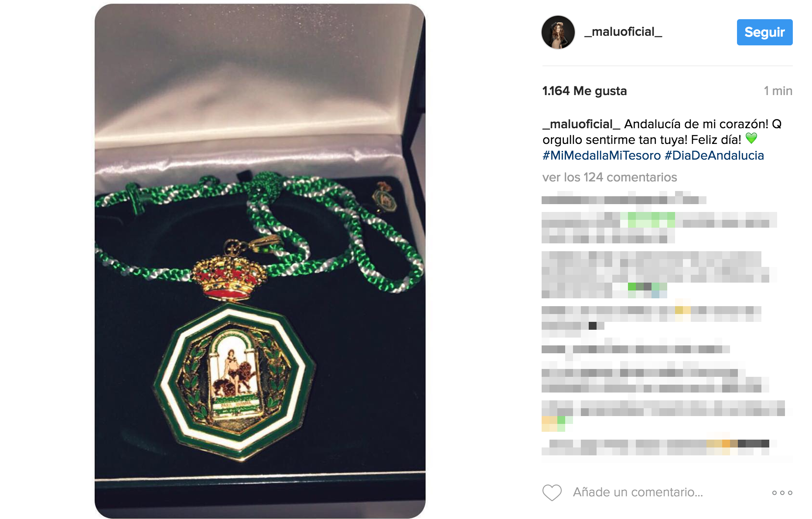Open the #DiaDeAndalucia hashtag
812x519 pixels.
pyautogui.click(x=714, y=156)
